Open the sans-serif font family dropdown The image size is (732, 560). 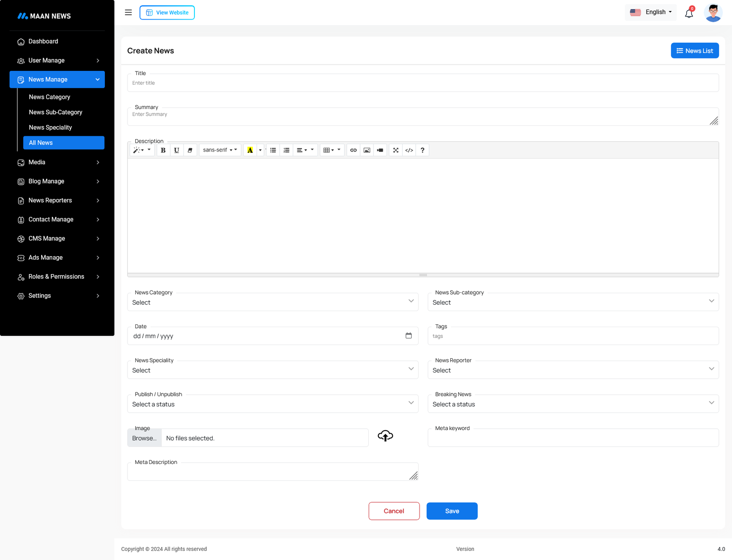[x=220, y=150]
